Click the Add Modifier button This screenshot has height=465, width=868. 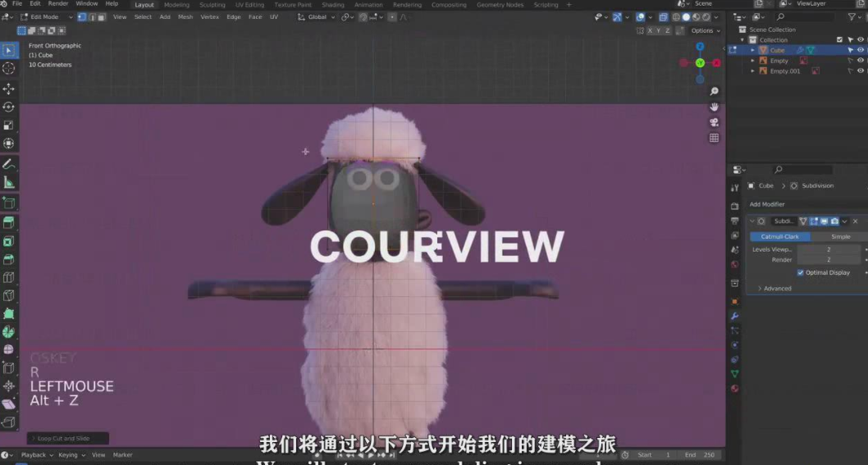tap(806, 204)
